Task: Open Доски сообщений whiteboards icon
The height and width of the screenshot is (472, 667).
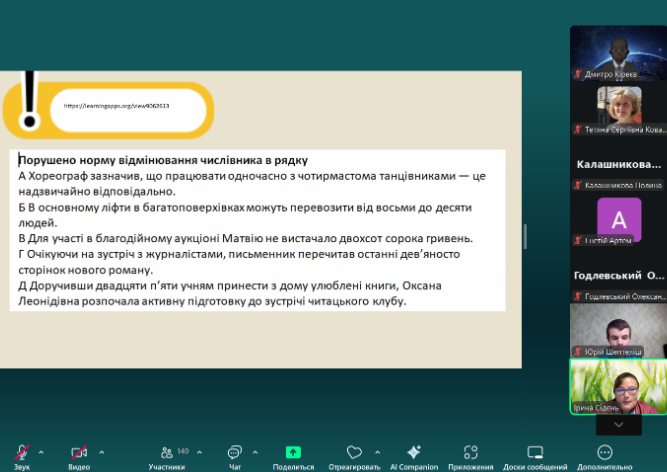Action: (535, 452)
